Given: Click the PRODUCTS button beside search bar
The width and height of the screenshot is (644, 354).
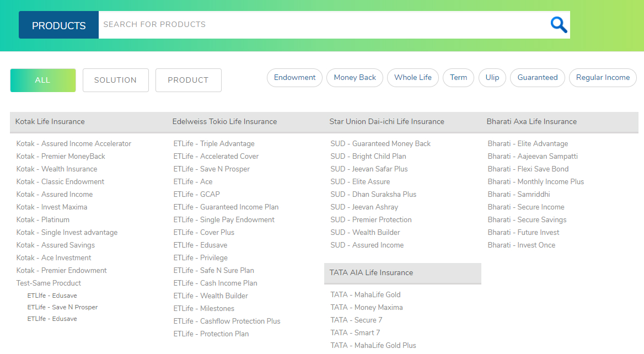Looking at the screenshot, I should [x=58, y=25].
